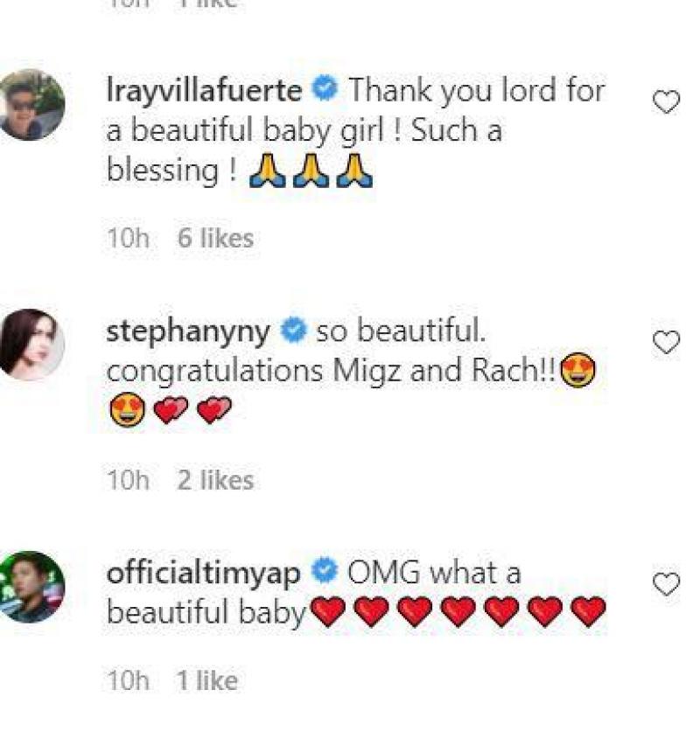Click 10h timestamp under stephanyny's comment
Image resolution: width=700 pixels, height=746 pixels.
tap(128, 480)
